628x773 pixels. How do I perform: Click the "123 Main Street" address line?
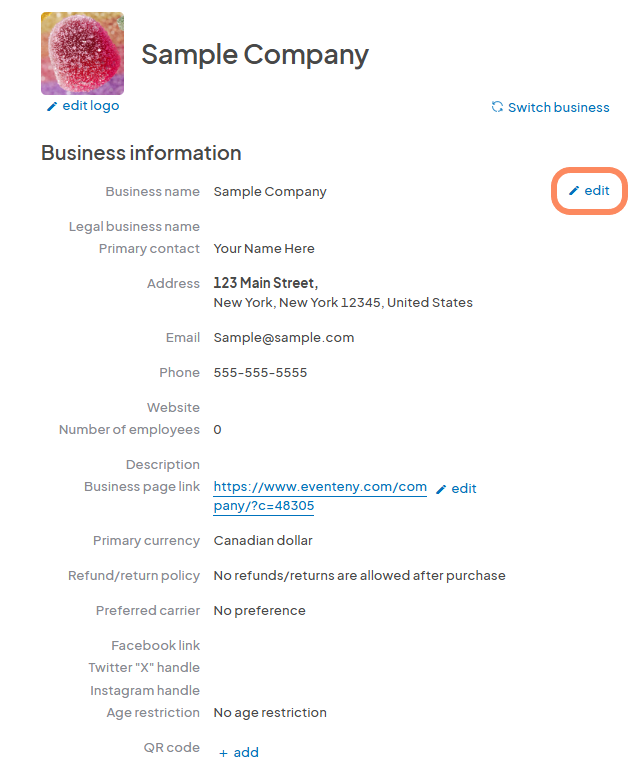[264, 284]
